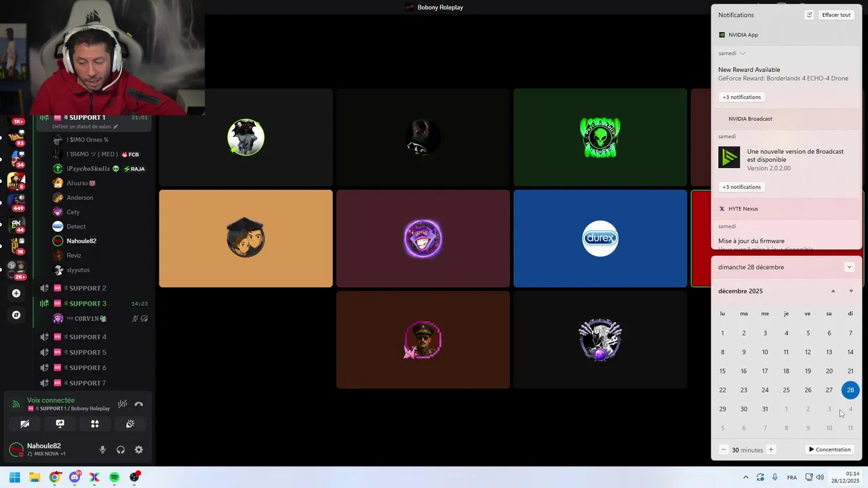This screenshot has width=868, height=488.
Task: Join SUPPORT 2 voice channel
Action: (94, 288)
